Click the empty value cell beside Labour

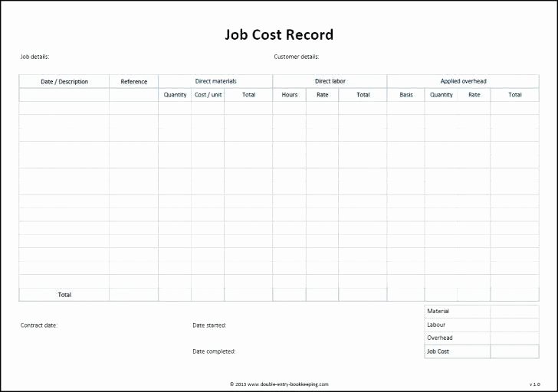click(514, 325)
